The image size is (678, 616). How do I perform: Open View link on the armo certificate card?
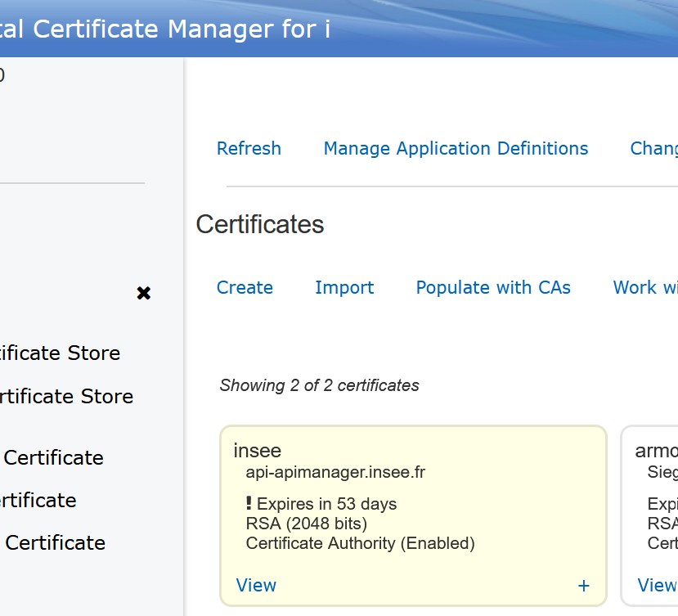coord(656,586)
